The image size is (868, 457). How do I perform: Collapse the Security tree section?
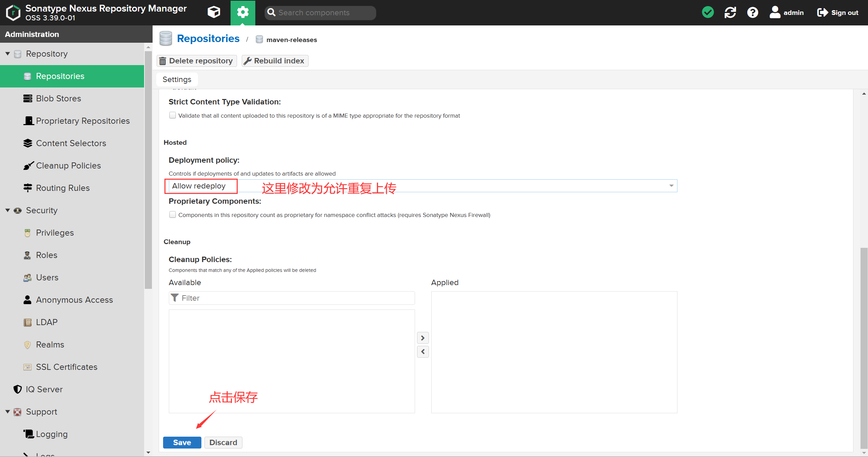click(x=7, y=210)
